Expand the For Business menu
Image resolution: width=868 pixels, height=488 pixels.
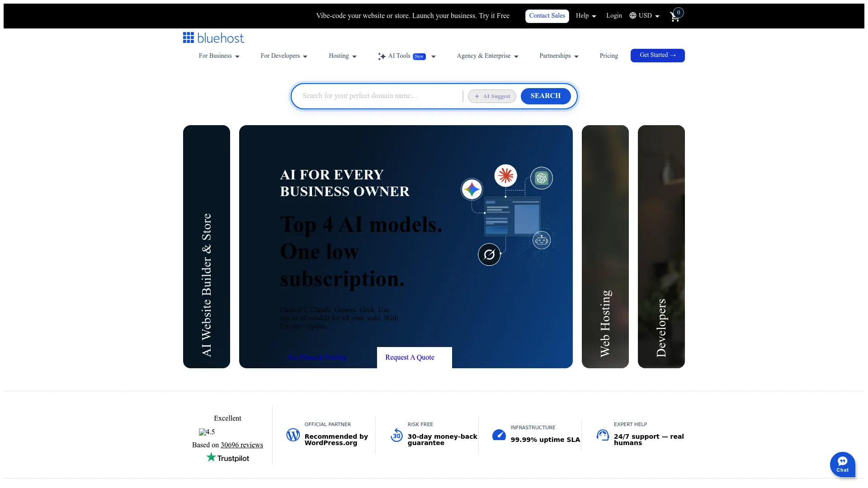(219, 56)
